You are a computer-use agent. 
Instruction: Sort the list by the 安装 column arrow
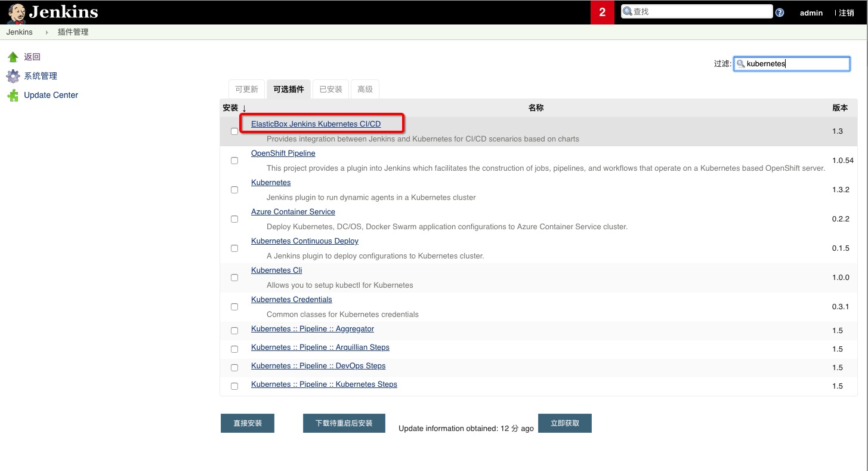click(x=244, y=109)
